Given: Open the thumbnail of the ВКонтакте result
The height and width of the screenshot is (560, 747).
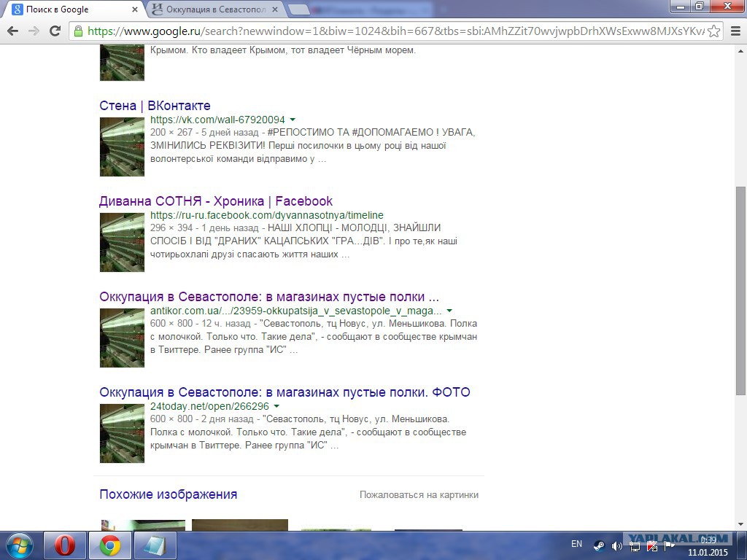Looking at the screenshot, I should (x=122, y=147).
